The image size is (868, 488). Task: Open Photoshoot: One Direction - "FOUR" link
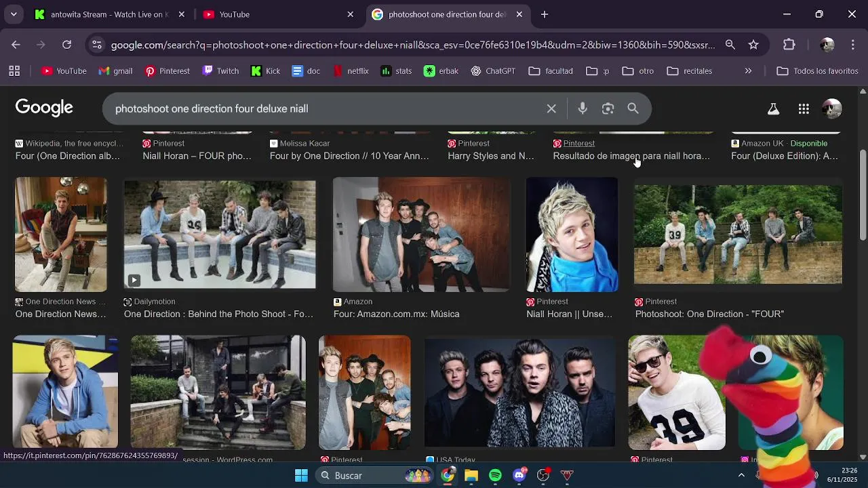709,314
